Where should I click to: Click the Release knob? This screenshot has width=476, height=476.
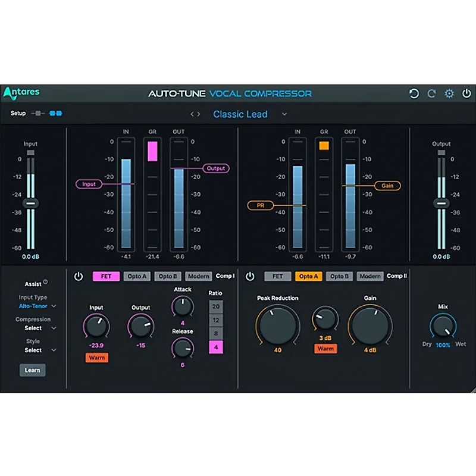point(183,348)
